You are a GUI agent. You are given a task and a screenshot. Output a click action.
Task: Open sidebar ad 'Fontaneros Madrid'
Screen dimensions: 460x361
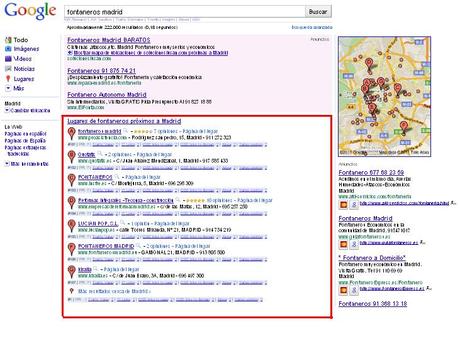[x=365, y=219]
